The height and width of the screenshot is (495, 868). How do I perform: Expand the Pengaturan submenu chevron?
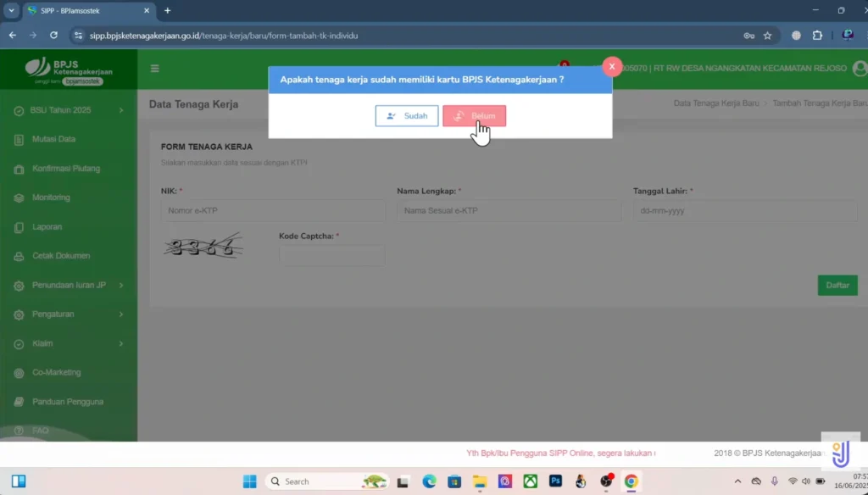pyautogui.click(x=120, y=314)
